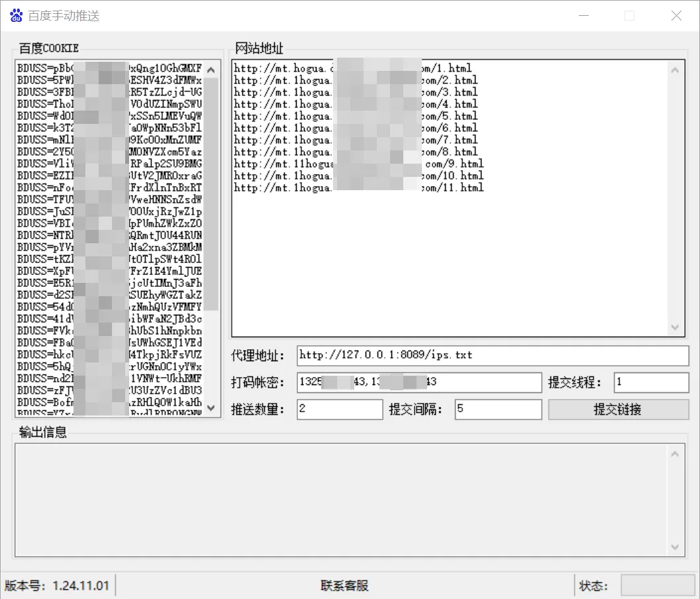Screen dimensions: 700x599
Task: Click the cookie line starting BDUSS=pBb
Action: (x=110, y=68)
